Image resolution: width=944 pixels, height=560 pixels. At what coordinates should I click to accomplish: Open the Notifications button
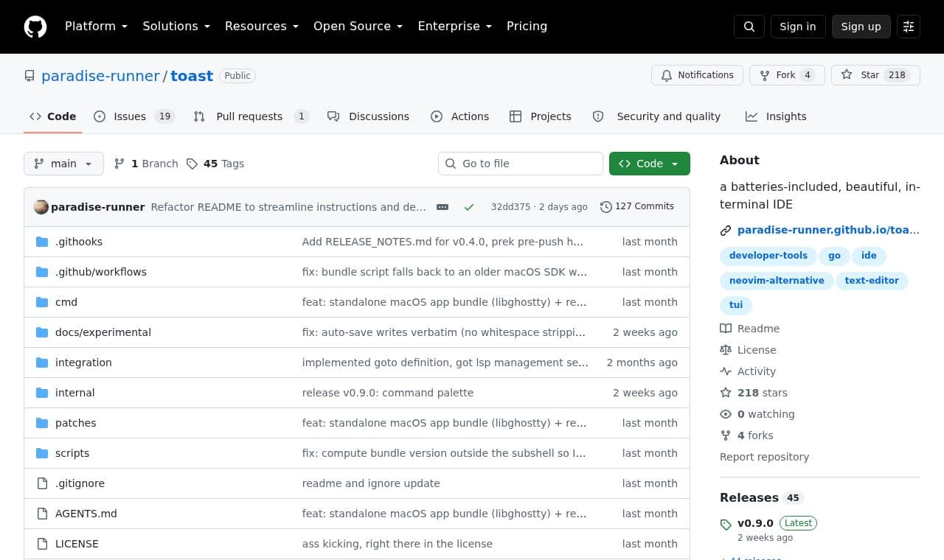point(697,75)
